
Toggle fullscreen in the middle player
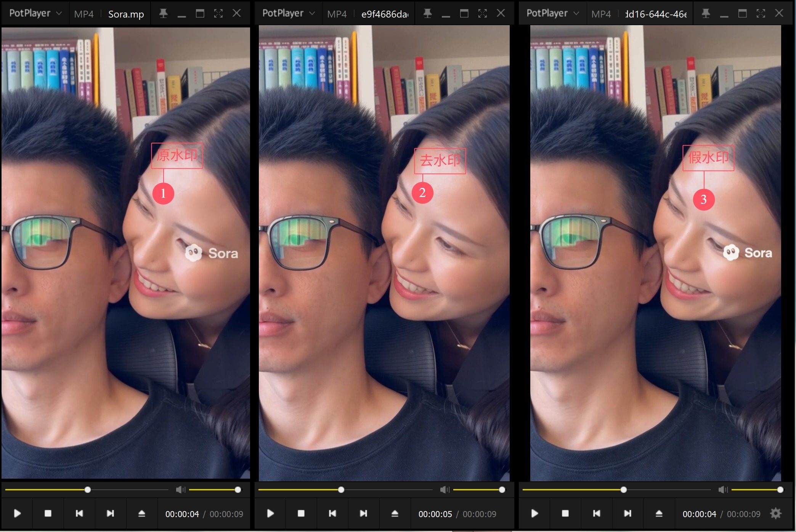(482, 14)
